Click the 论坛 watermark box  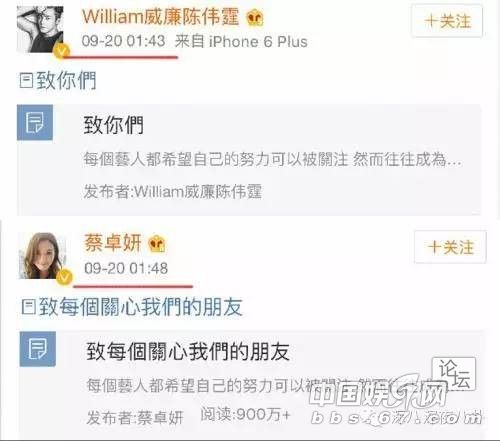coord(454,374)
